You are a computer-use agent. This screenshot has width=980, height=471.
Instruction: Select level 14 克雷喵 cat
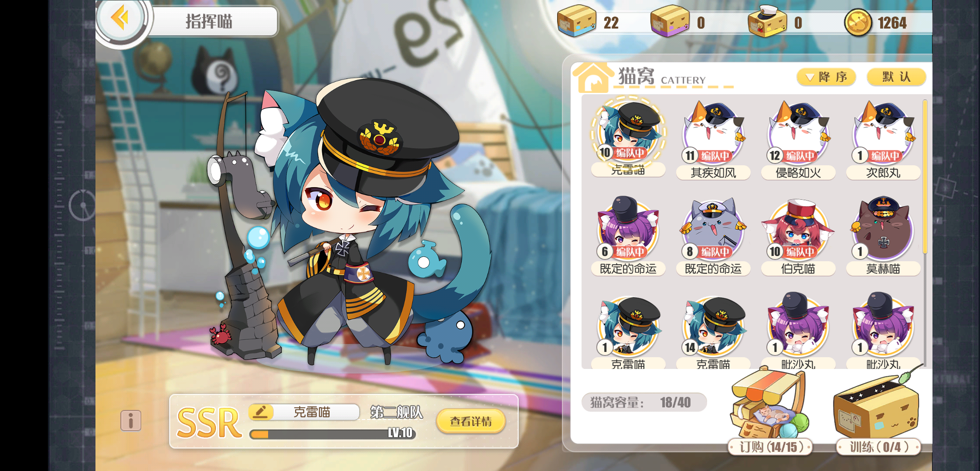click(713, 331)
